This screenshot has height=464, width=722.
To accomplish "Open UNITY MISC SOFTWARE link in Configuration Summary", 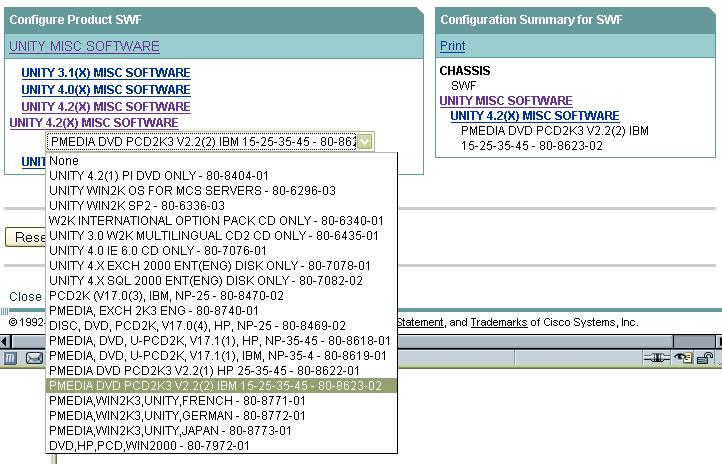I will (x=506, y=101).
